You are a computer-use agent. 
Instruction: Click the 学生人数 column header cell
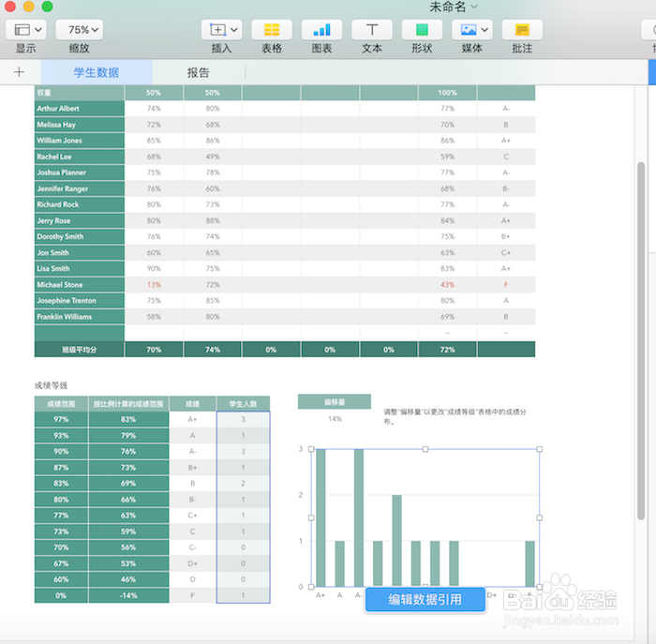click(x=243, y=404)
